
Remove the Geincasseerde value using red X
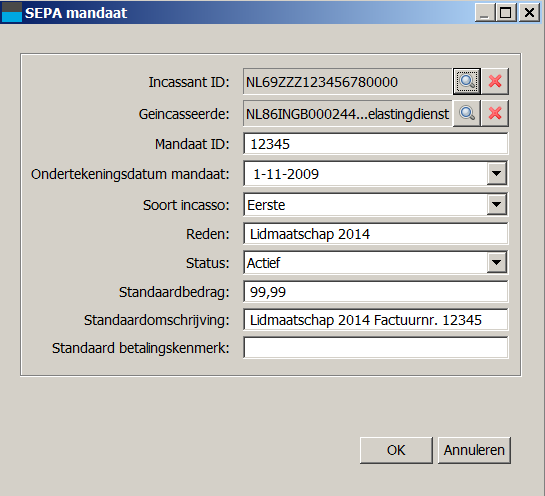[495, 113]
